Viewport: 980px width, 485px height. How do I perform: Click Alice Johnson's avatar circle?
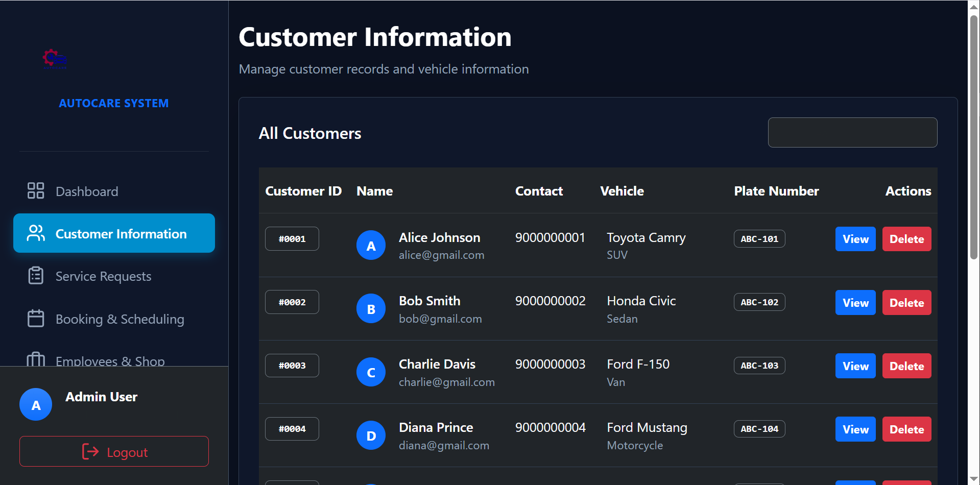click(x=371, y=246)
